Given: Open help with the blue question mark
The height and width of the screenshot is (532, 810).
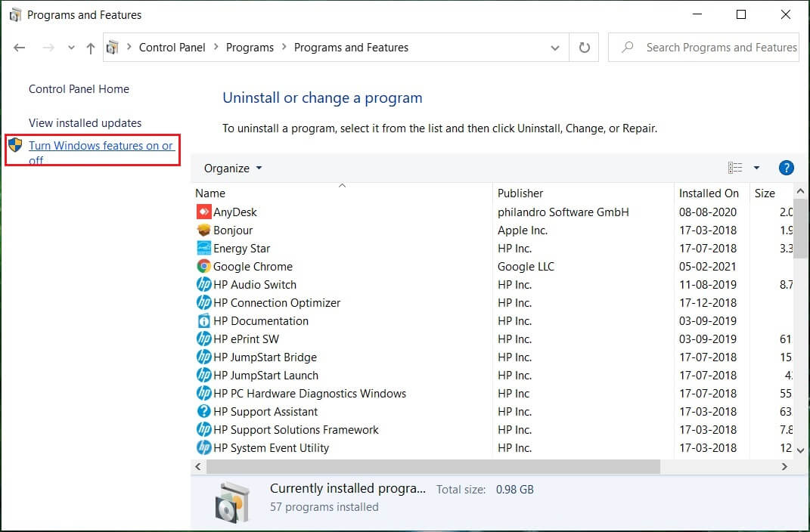Looking at the screenshot, I should point(786,168).
